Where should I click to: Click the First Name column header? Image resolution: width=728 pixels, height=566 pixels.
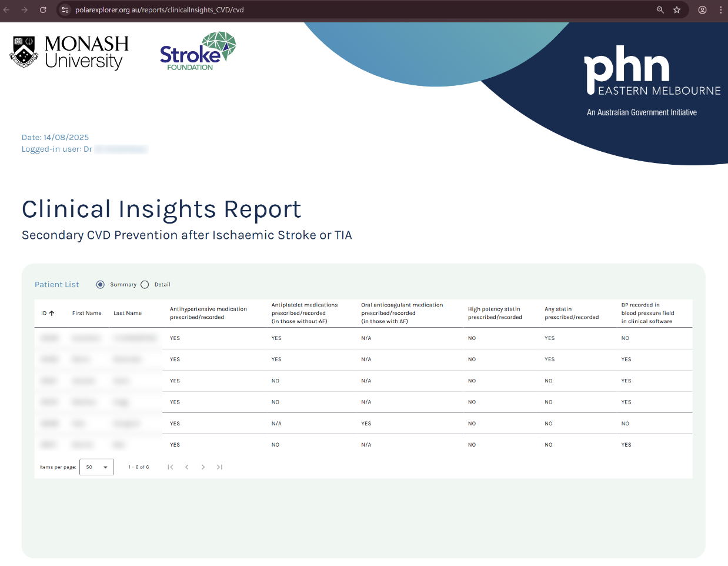(x=86, y=313)
